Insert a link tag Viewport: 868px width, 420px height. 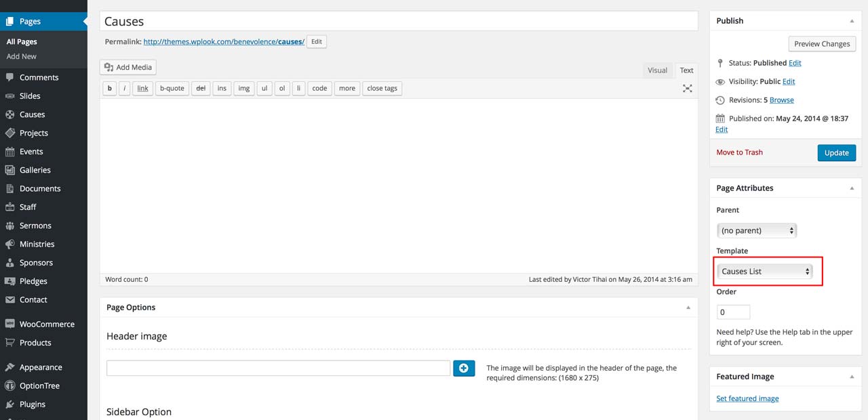(142, 88)
